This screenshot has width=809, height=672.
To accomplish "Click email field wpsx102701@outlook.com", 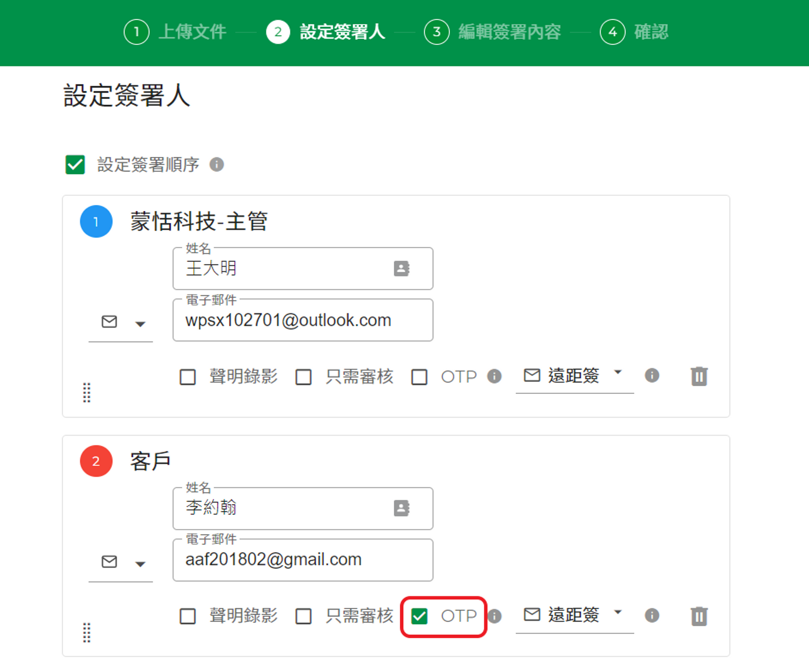I will (303, 320).
